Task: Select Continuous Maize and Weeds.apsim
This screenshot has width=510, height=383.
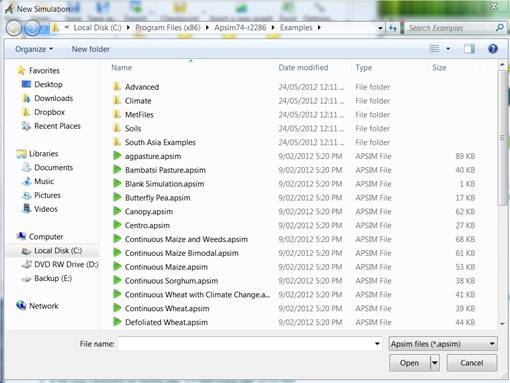Action: (x=186, y=239)
